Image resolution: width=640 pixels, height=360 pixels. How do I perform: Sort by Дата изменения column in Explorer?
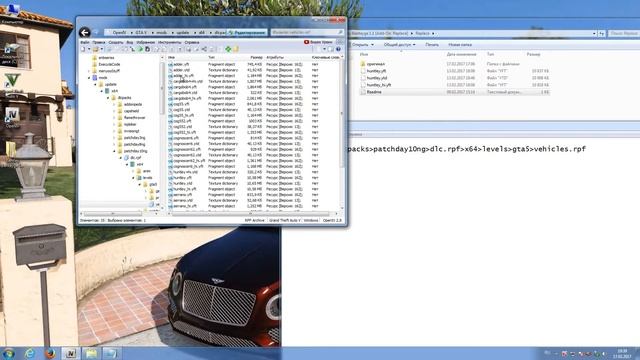[461, 54]
